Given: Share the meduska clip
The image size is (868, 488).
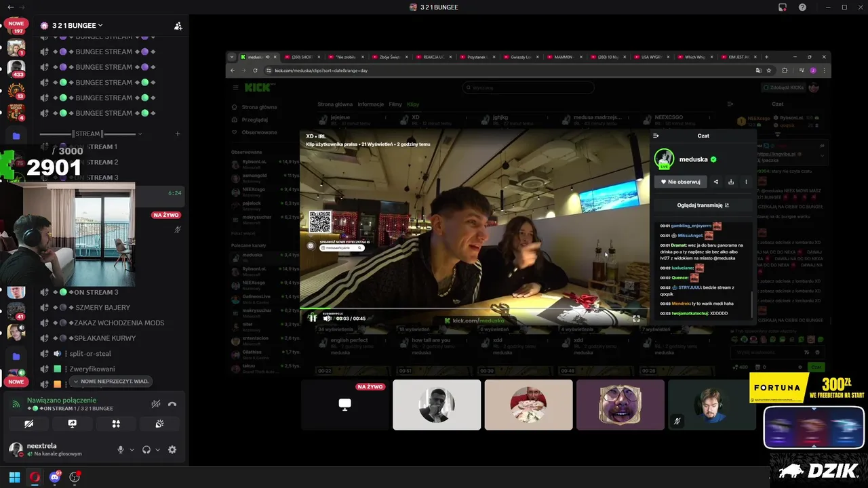Looking at the screenshot, I should (715, 182).
